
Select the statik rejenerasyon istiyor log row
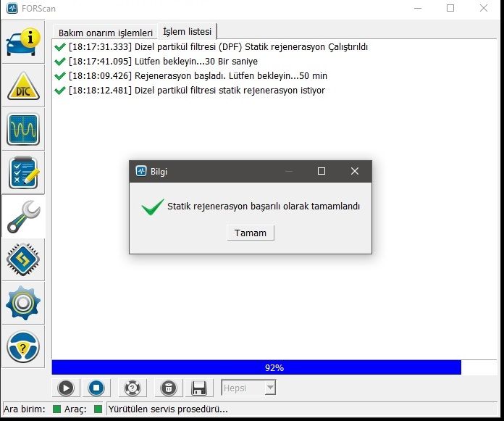click(190, 91)
